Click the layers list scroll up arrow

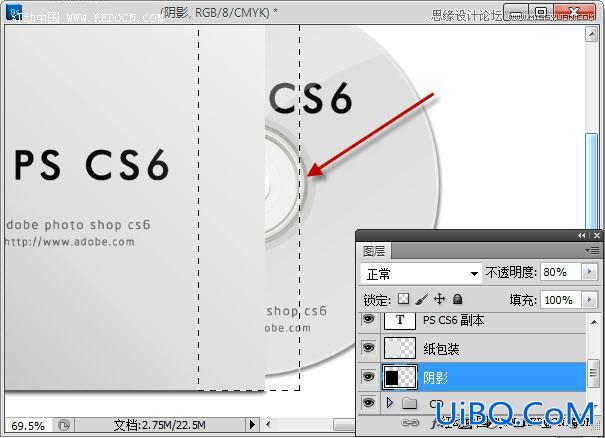tap(594, 321)
